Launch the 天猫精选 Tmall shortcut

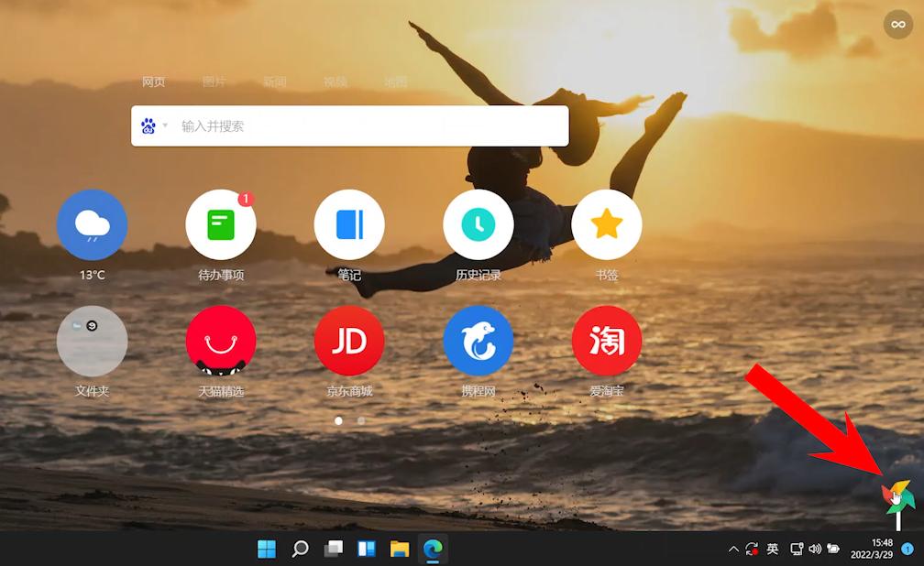221,342
